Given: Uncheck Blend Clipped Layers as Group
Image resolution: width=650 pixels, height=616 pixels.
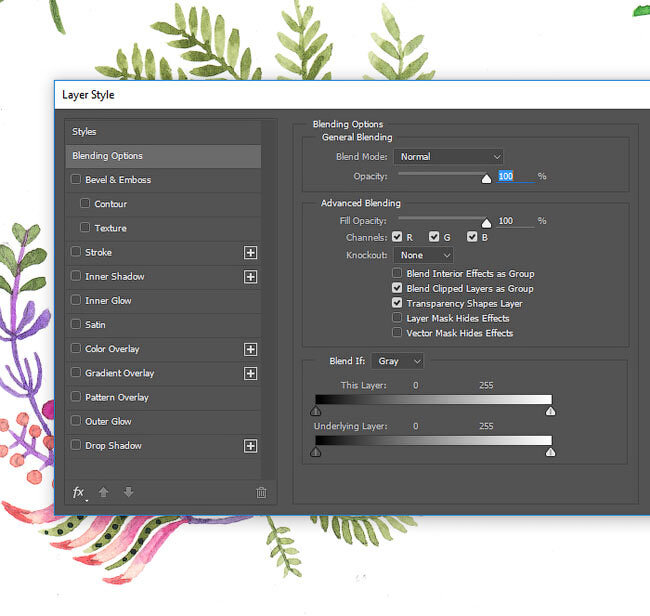Looking at the screenshot, I should click(x=397, y=288).
